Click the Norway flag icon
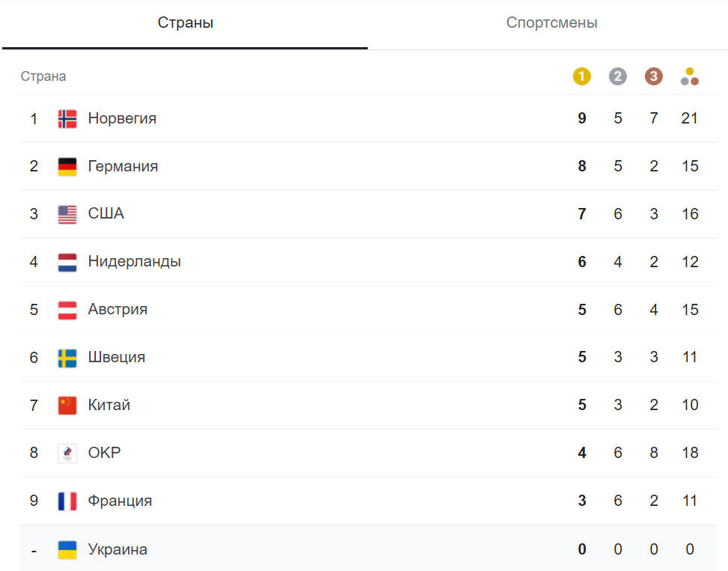 click(x=67, y=118)
